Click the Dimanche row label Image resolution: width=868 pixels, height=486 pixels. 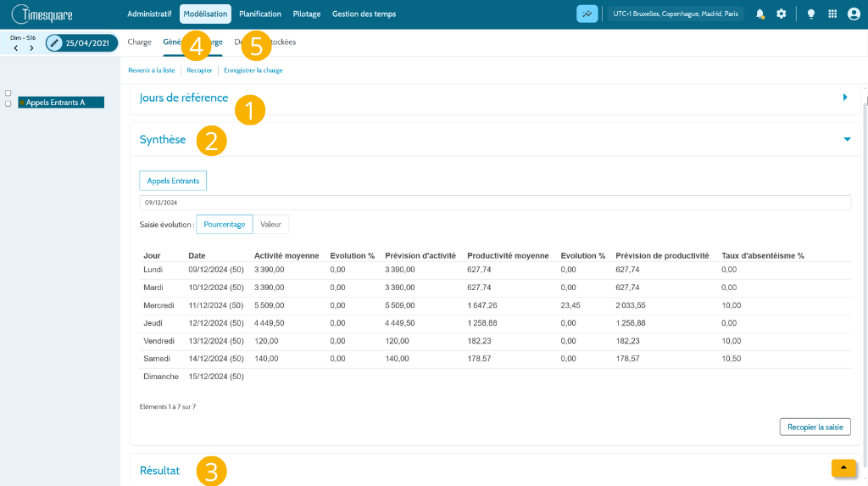pos(161,377)
